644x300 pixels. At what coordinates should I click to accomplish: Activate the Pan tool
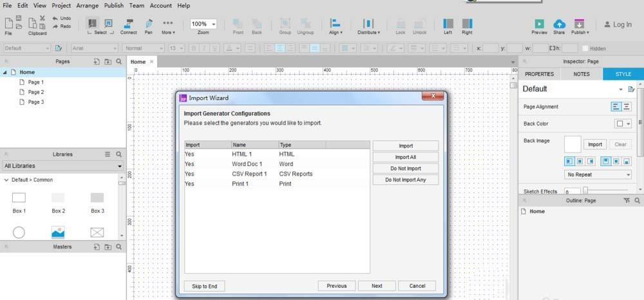(149, 26)
